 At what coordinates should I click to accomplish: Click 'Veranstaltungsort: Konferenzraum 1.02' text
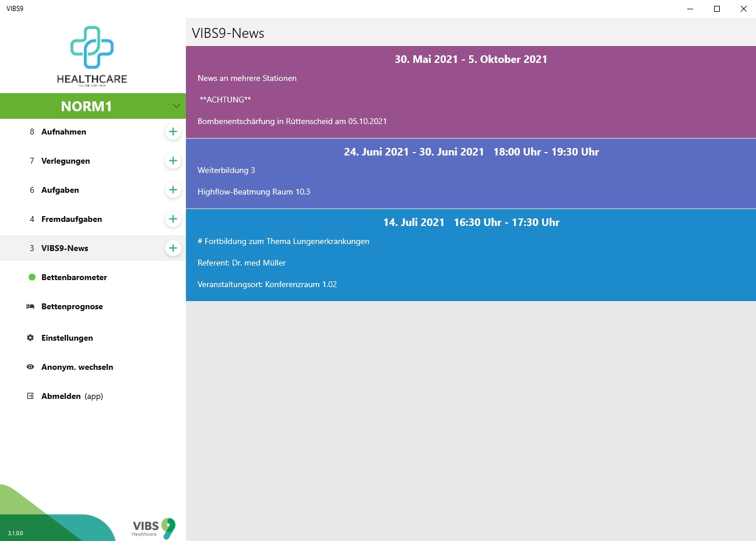(267, 284)
